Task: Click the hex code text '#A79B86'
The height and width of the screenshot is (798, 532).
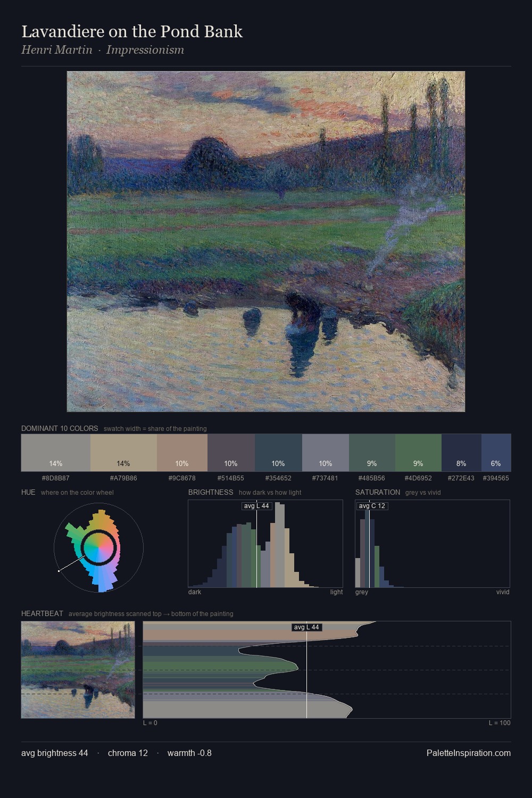Action: tap(123, 478)
